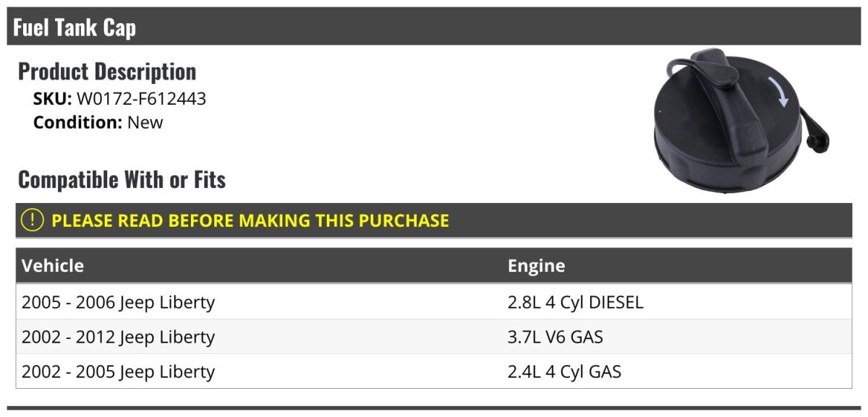The image size is (868, 417).
Task: Click the 3.7L V6 GAS engine cell
Action: (555, 337)
